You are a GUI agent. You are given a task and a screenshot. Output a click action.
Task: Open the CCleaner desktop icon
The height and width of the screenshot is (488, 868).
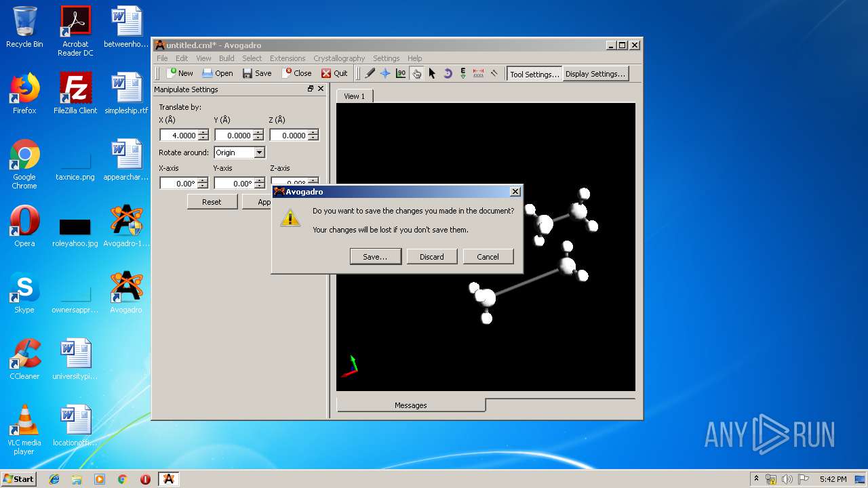click(24, 359)
